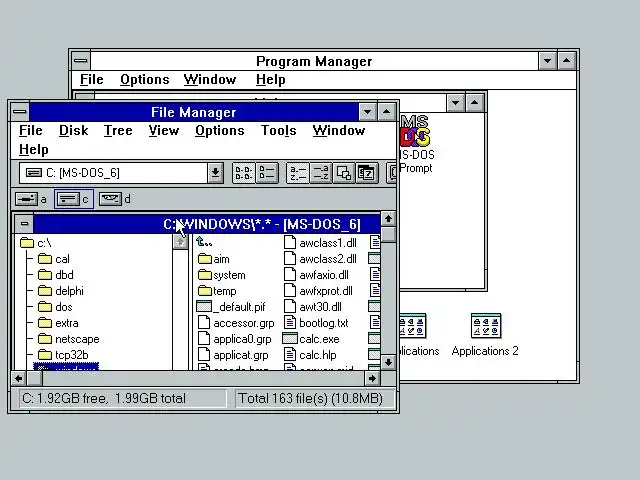Open Program Manager control menu box

81,61
